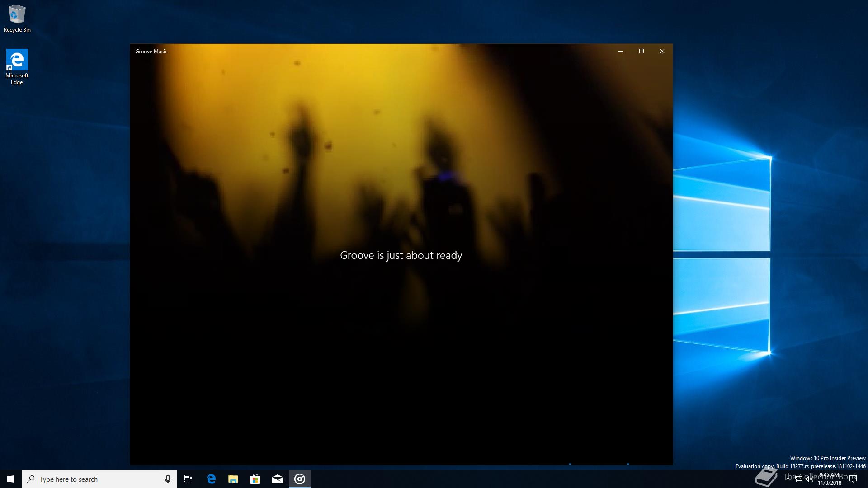The height and width of the screenshot is (488, 868).
Task: Click the Groove Music taskbar icon
Action: 300,479
